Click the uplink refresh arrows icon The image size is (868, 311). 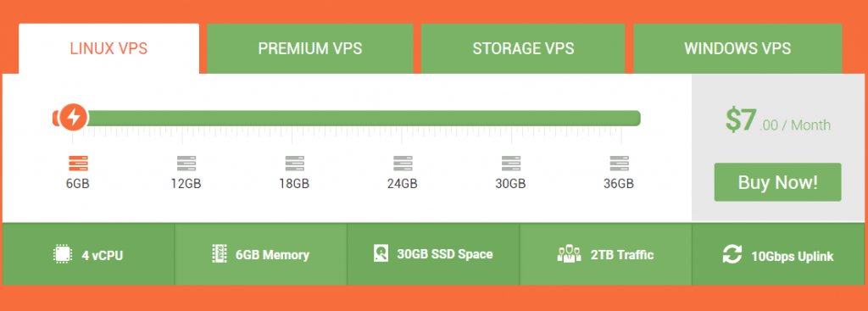[732, 254]
